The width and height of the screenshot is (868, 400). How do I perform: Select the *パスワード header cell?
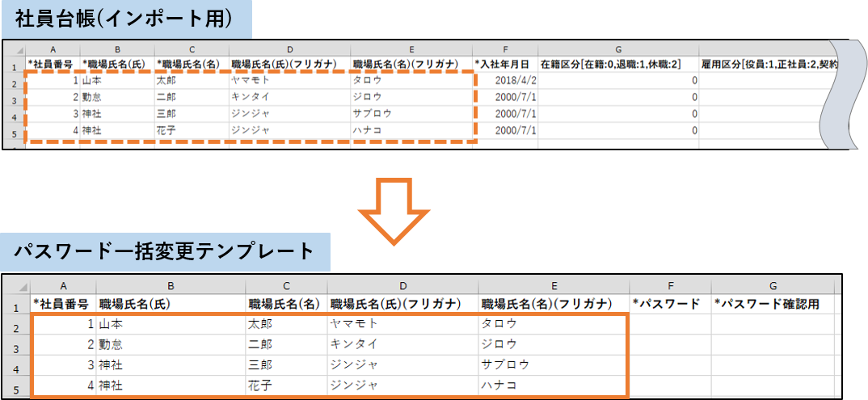[x=669, y=304]
